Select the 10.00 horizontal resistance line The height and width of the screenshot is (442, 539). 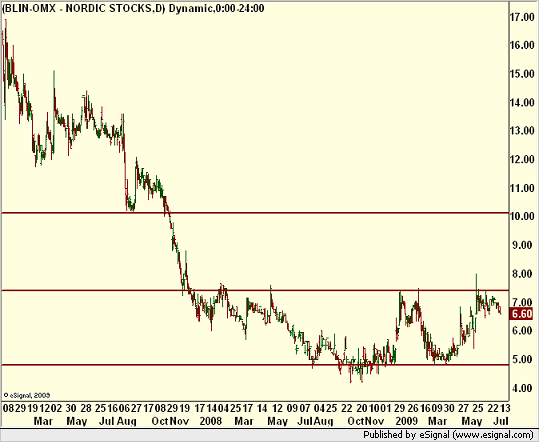pos(255,213)
